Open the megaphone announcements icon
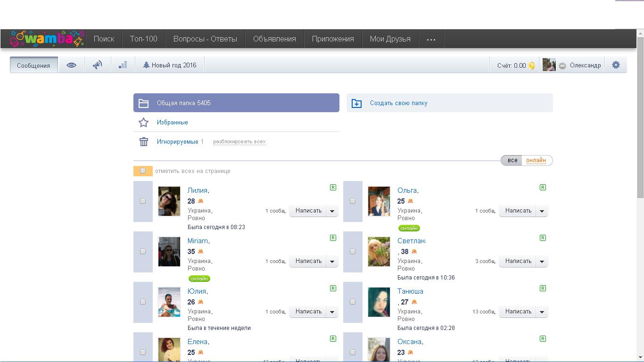644x362 pixels. click(x=98, y=65)
